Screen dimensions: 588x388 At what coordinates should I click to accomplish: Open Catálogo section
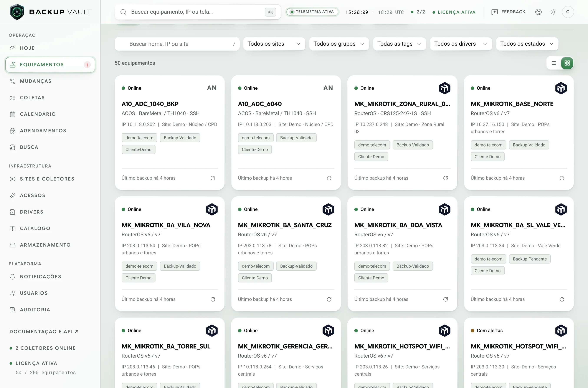point(50,228)
